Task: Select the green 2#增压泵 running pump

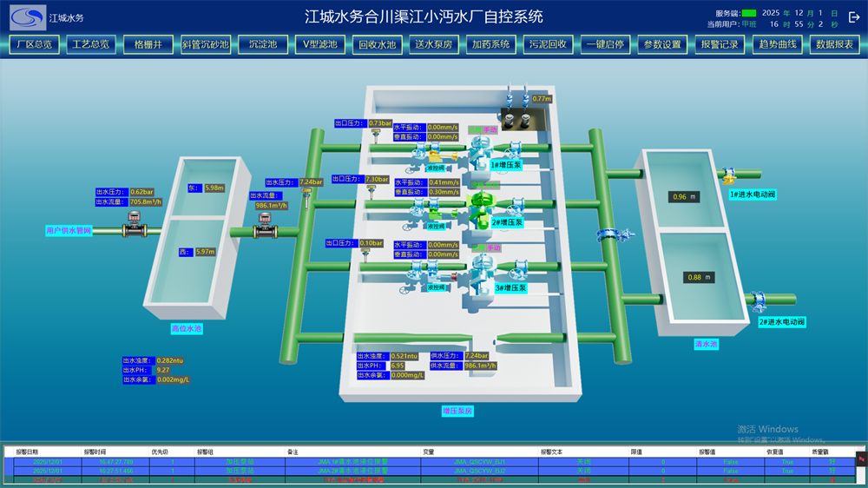Action: point(481,208)
